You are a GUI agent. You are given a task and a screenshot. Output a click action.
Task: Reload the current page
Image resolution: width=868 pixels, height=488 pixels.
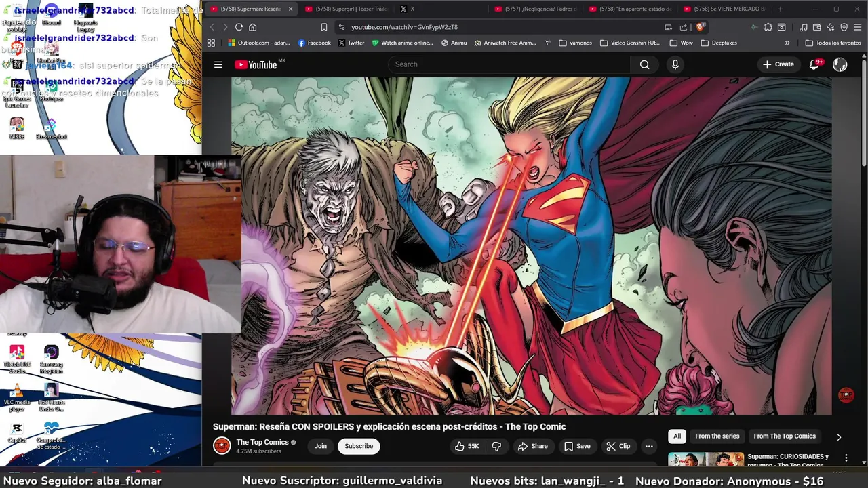coord(239,27)
